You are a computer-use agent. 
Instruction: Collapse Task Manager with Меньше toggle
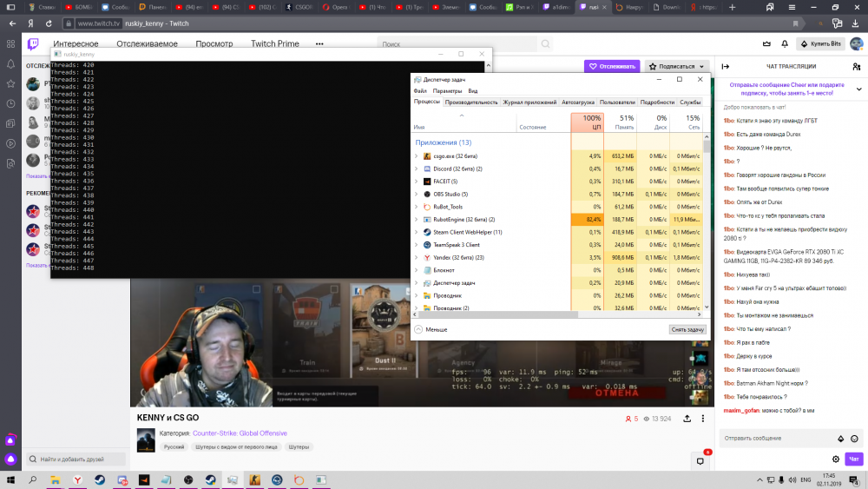(x=431, y=330)
